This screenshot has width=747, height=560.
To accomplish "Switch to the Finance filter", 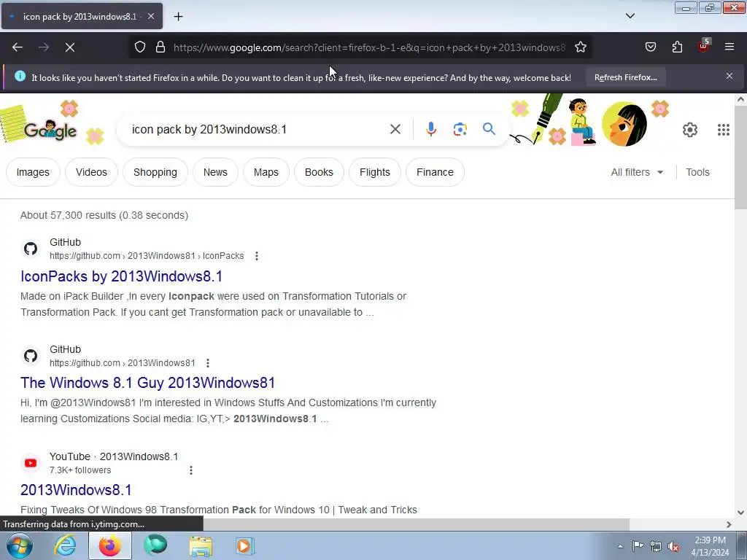I will (435, 172).
